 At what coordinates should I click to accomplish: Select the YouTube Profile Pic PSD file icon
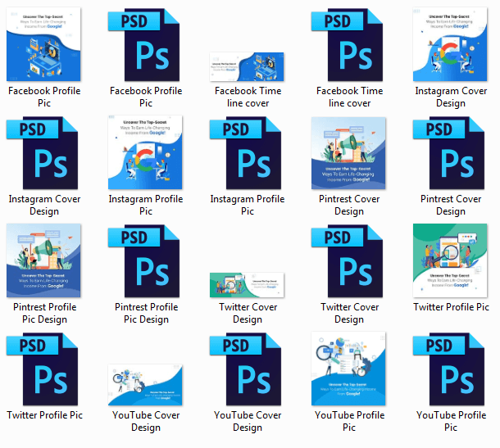448,369
